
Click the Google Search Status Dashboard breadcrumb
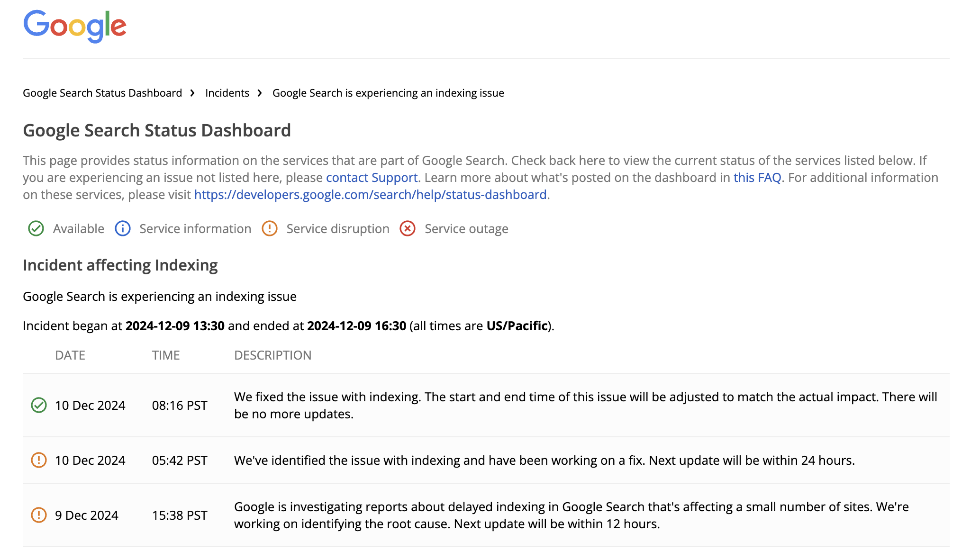coord(102,93)
